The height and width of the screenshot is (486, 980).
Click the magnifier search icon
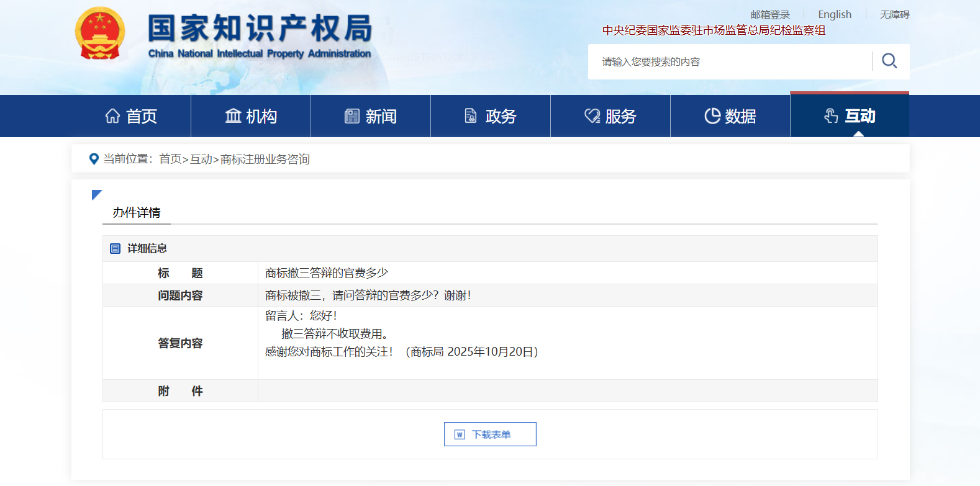(x=889, y=61)
